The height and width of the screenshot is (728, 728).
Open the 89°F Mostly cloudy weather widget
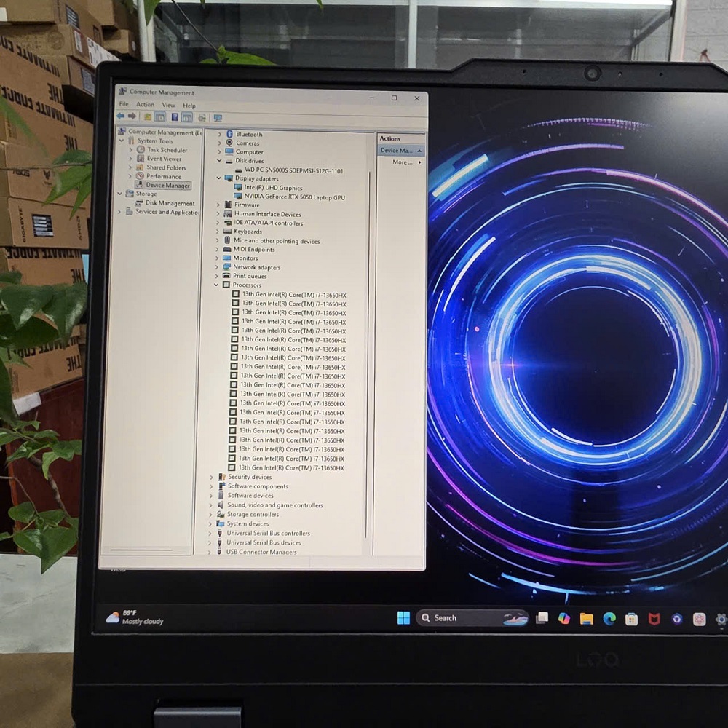(135, 617)
